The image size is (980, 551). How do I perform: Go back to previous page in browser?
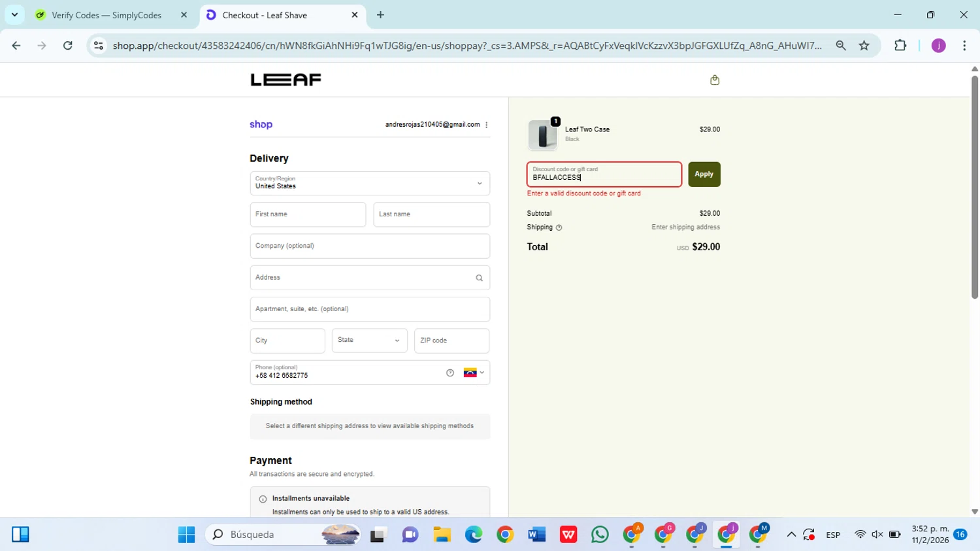click(x=16, y=45)
